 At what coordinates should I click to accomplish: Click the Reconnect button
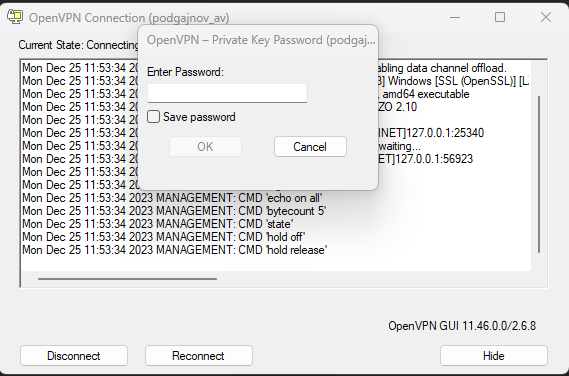pos(199,356)
